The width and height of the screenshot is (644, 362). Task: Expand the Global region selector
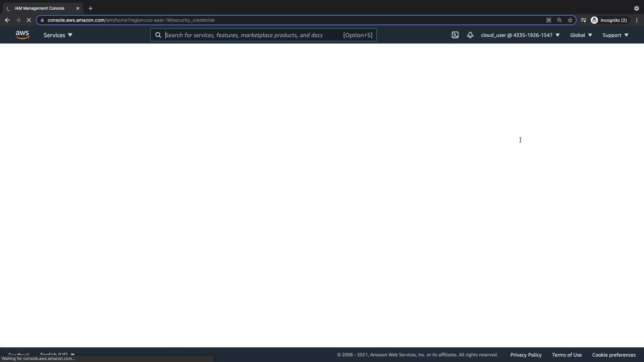pyautogui.click(x=581, y=35)
